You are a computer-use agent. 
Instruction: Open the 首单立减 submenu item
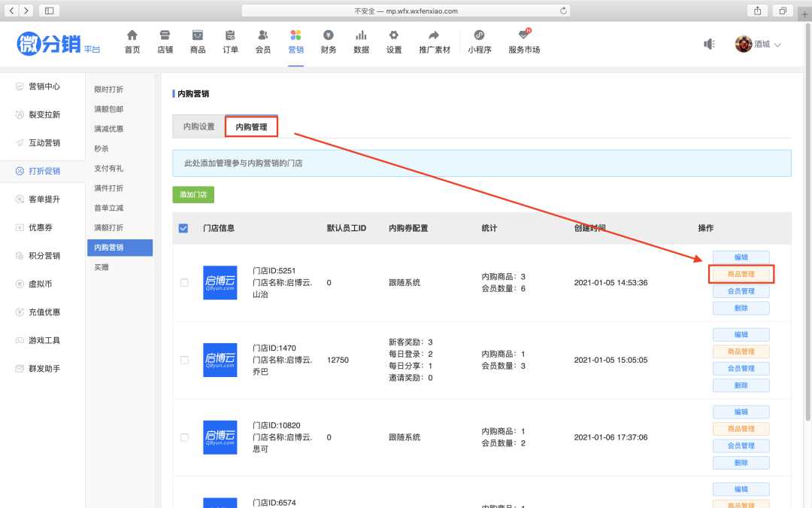109,208
